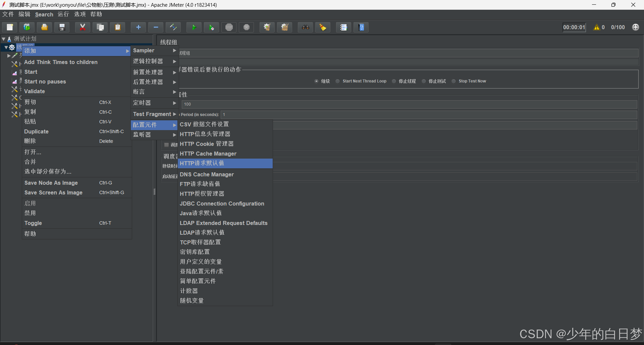Click Add Think Times to children
Image resolution: width=644 pixels, height=345 pixels.
click(77, 62)
